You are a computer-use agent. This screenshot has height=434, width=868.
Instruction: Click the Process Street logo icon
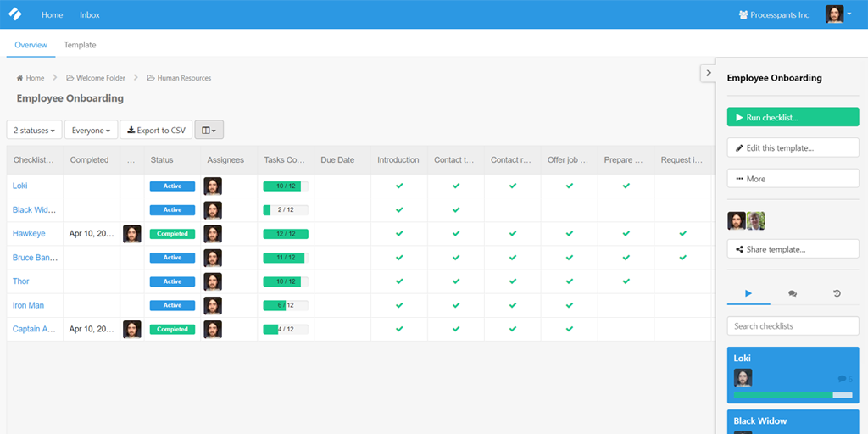(x=15, y=14)
